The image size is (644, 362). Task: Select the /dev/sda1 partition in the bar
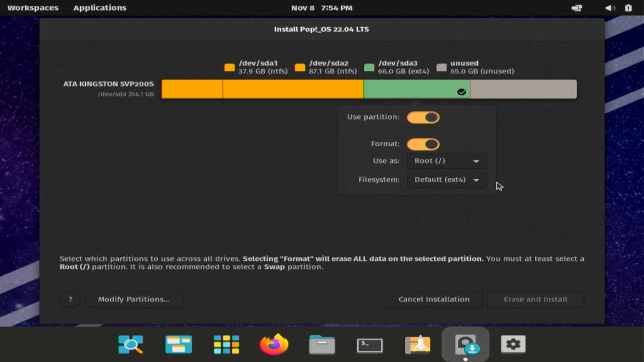pyautogui.click(x=192, y=89)
